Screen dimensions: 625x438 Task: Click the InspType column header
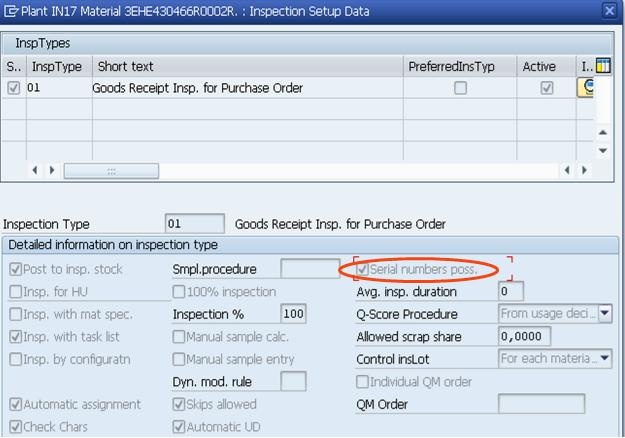click(x=59, y=66)
